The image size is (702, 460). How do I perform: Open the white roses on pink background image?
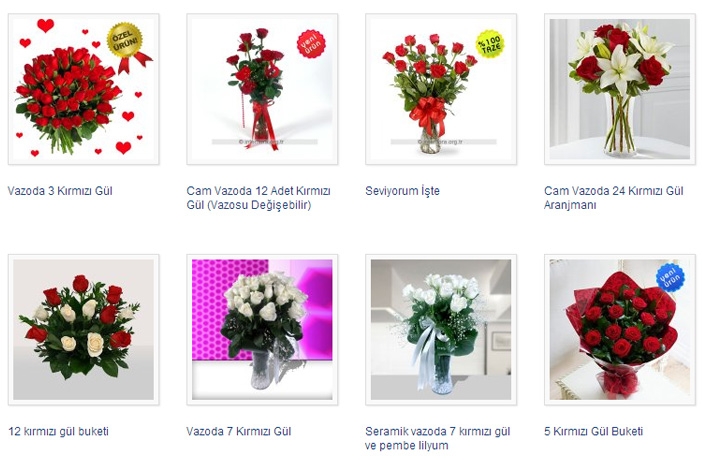262,330
